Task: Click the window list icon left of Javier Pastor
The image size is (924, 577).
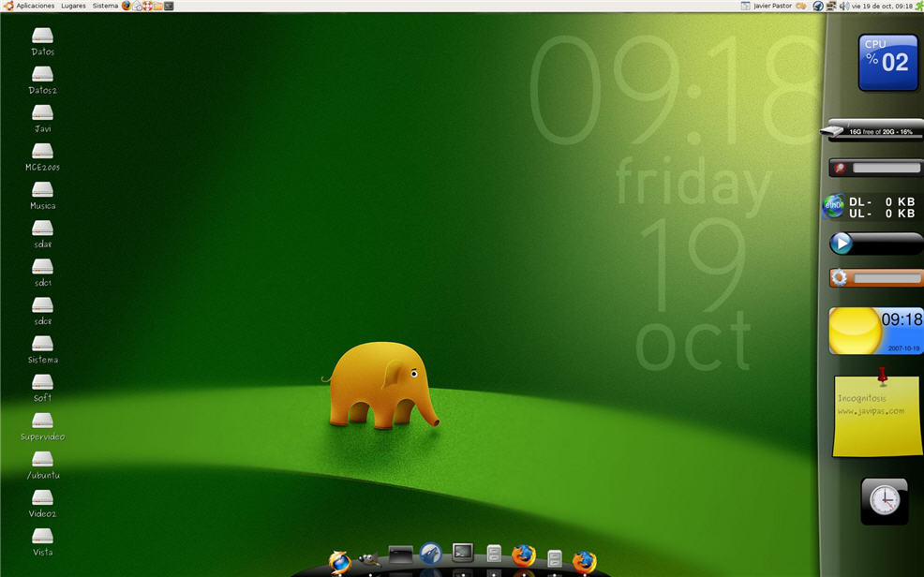Action: coord(745,6)
